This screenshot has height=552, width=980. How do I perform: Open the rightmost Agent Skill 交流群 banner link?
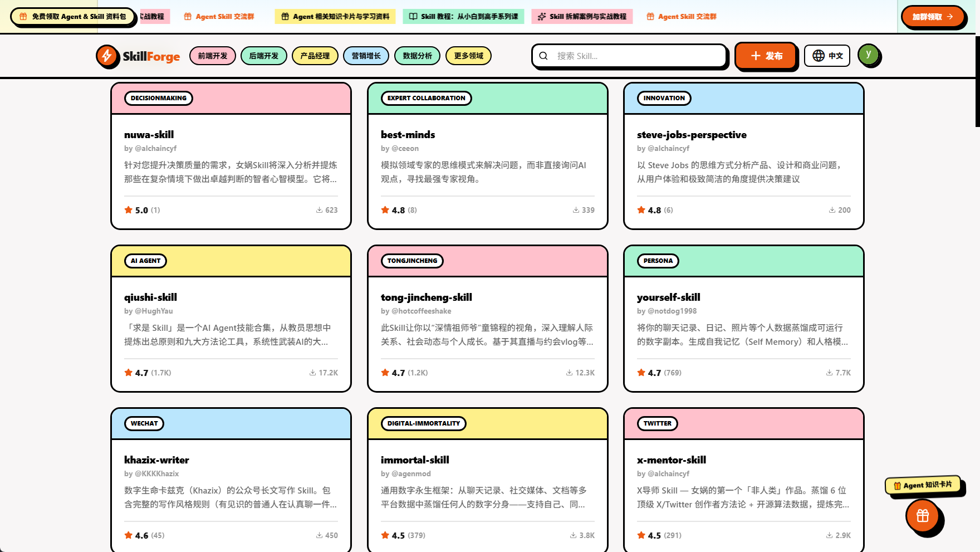pyautogui.click(x=682, y=17)
